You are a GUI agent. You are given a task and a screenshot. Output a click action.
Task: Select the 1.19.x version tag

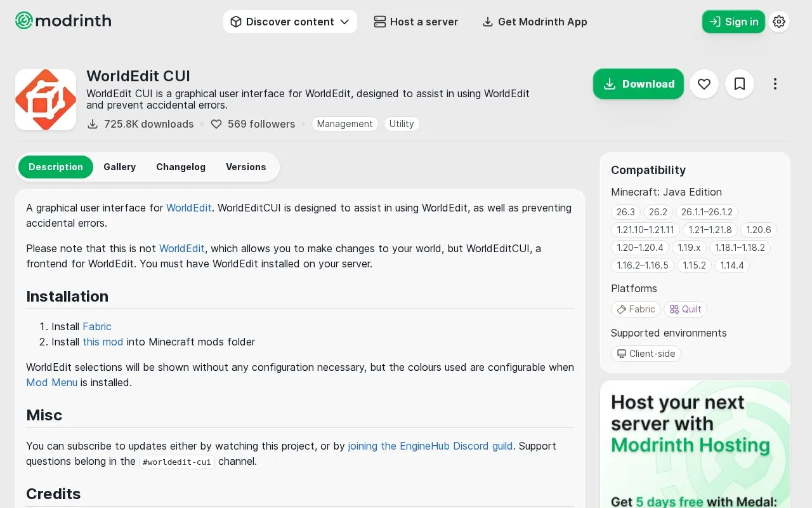pyautogui.click(x=689, y=248)
